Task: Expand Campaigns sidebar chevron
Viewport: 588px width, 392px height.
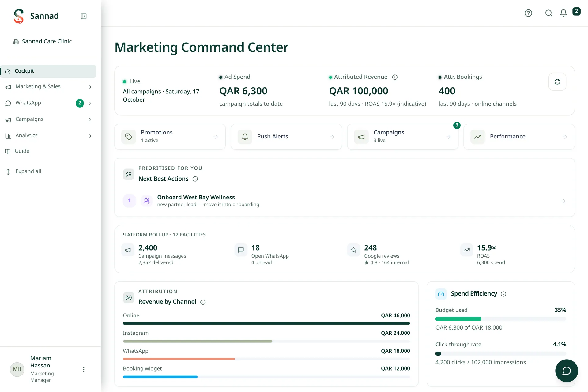Action: pyautogui.click(x=90, y=119)
